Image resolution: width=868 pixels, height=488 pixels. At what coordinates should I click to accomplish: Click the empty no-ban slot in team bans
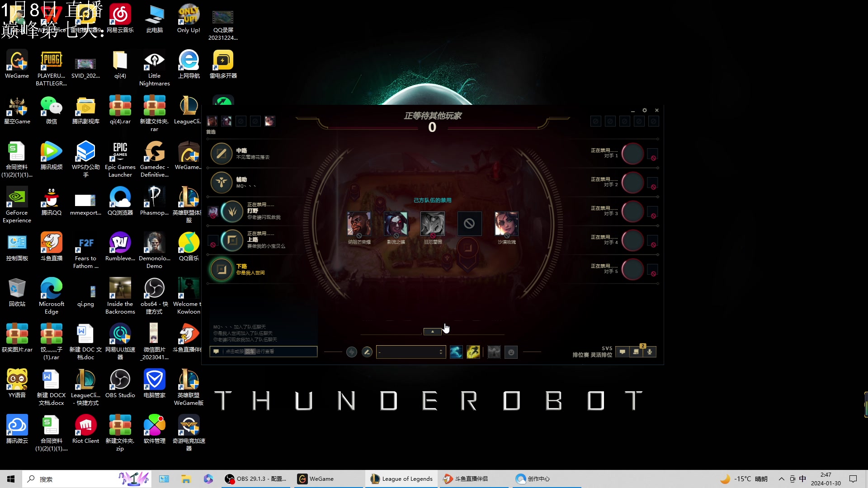pyautogui.click(x=469, y=224)
